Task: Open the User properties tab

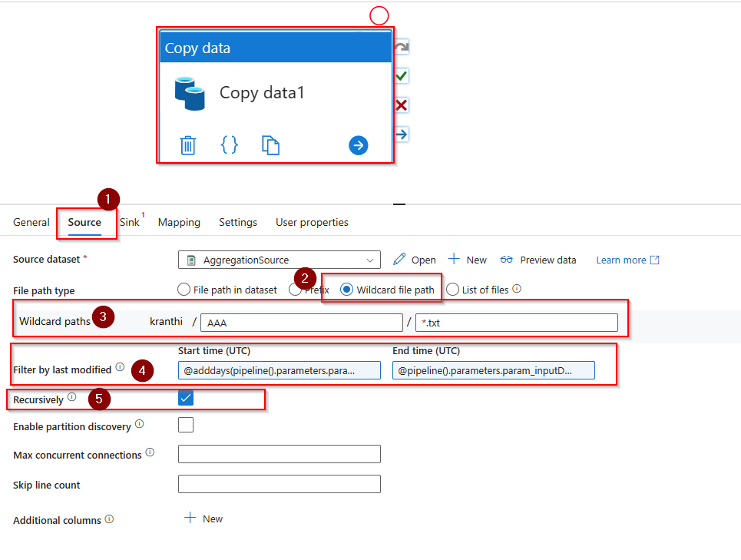Action: (x=311, y=222)
